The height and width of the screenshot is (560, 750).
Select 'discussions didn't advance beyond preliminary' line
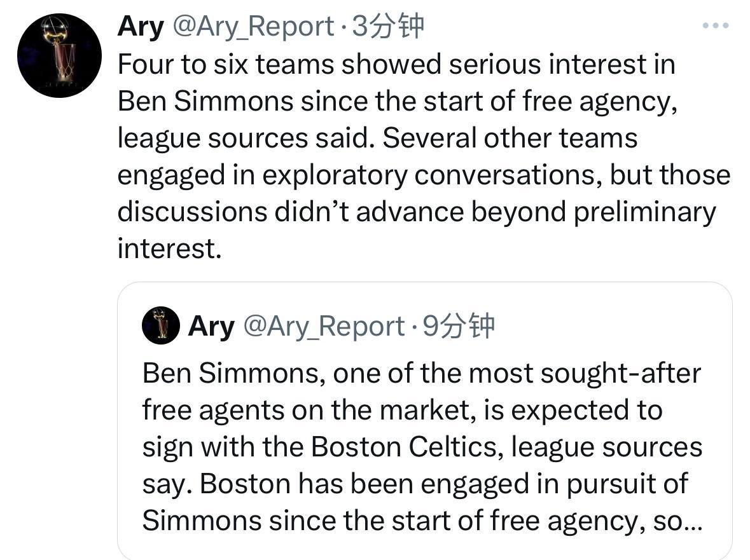click(x=417, y=212)
